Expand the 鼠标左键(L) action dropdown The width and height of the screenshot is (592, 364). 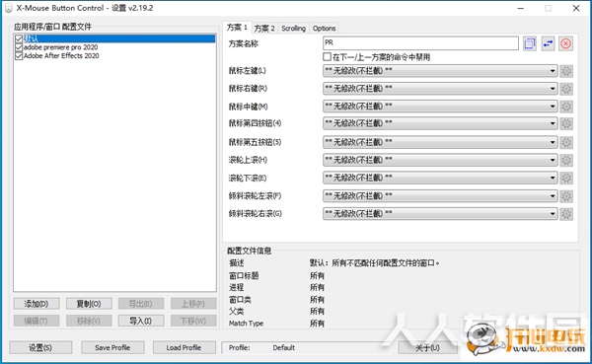pyautogui.click(x=440, y=71)
